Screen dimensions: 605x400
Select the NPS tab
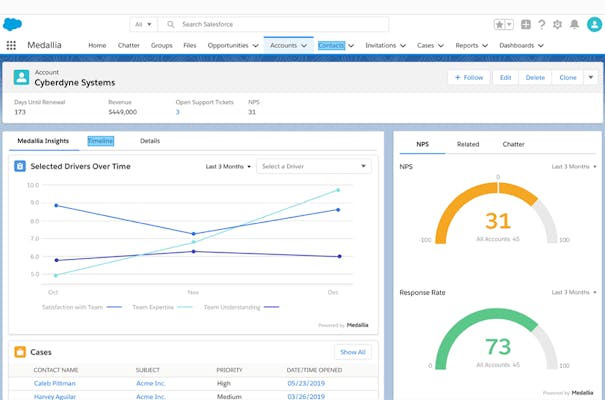click(422, 144)
